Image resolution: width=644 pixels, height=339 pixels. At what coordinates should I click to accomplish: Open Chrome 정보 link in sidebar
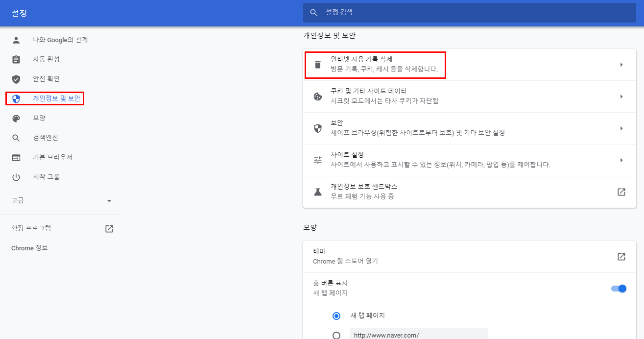pyautogui.click(x=29, y=248)
